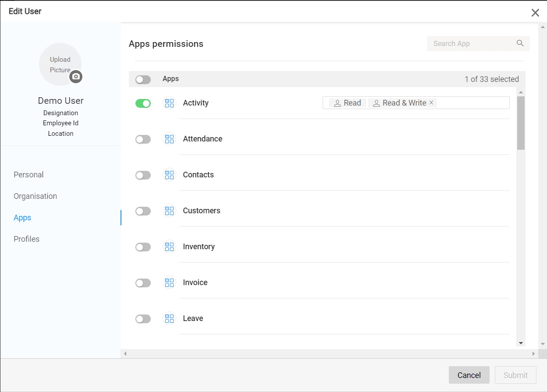
Task: Click the camera icon to upload picture
Action: click(76, 77)
